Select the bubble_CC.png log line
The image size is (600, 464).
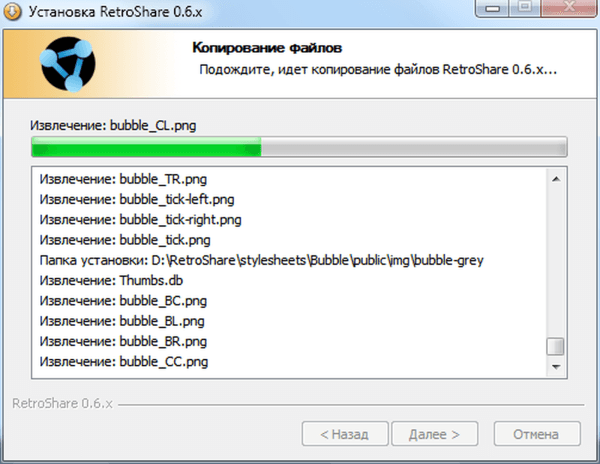click(x=124, y=362)
